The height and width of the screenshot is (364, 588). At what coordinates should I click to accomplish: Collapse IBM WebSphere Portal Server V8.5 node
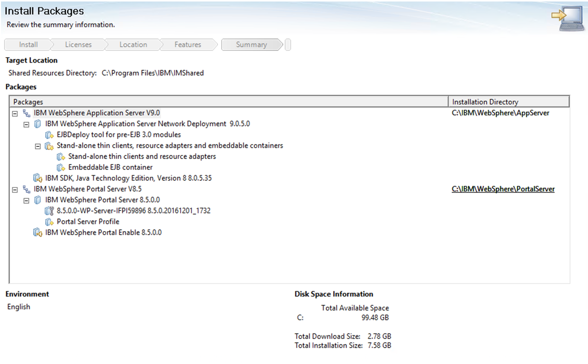click(x=15, y=190)
